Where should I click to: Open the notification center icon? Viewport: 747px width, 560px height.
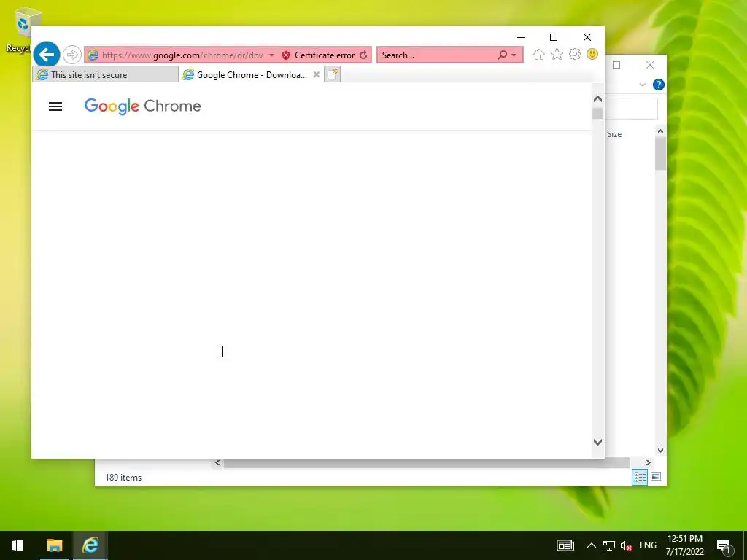724,545
